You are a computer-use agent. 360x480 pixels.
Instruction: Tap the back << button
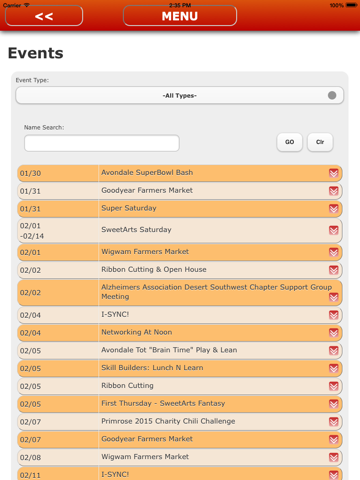44,16
